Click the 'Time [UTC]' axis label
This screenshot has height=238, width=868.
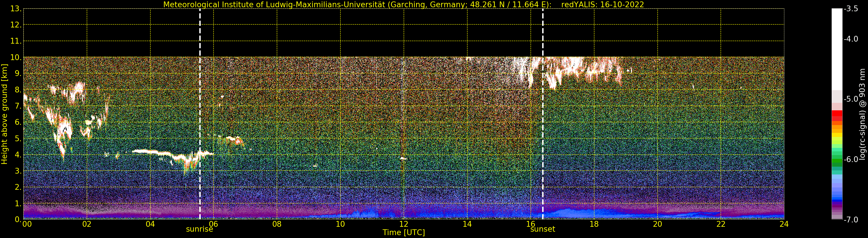pyautogui.click(x=404, y=233)
